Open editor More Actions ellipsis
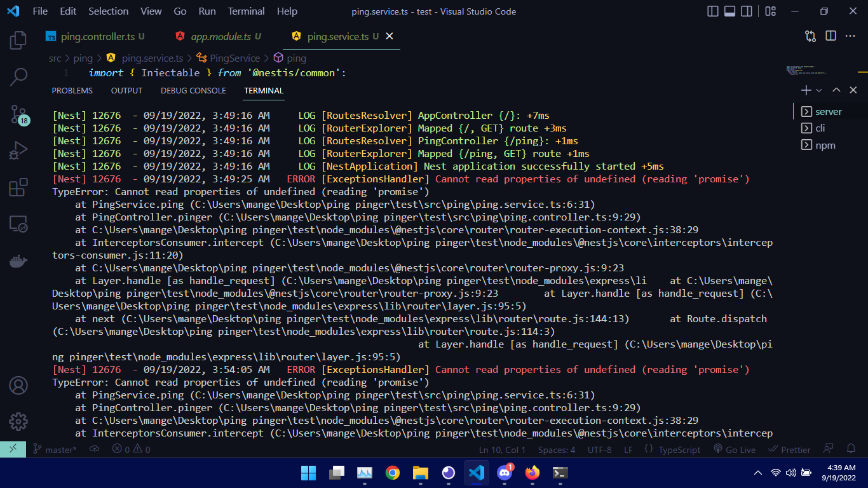Image resolution: width=868 pixels, height=488 pixels. [x=850, y=36]
